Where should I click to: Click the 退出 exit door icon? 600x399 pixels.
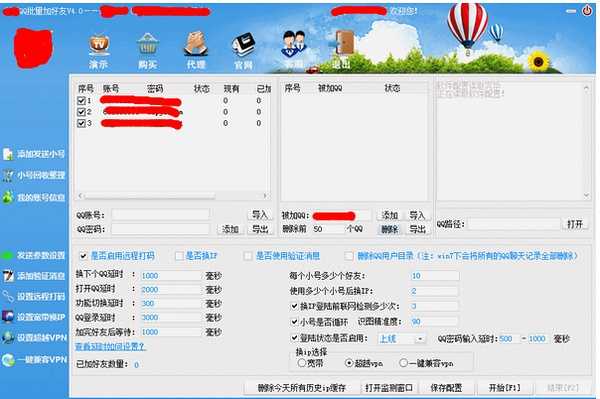tap(341, 50)
